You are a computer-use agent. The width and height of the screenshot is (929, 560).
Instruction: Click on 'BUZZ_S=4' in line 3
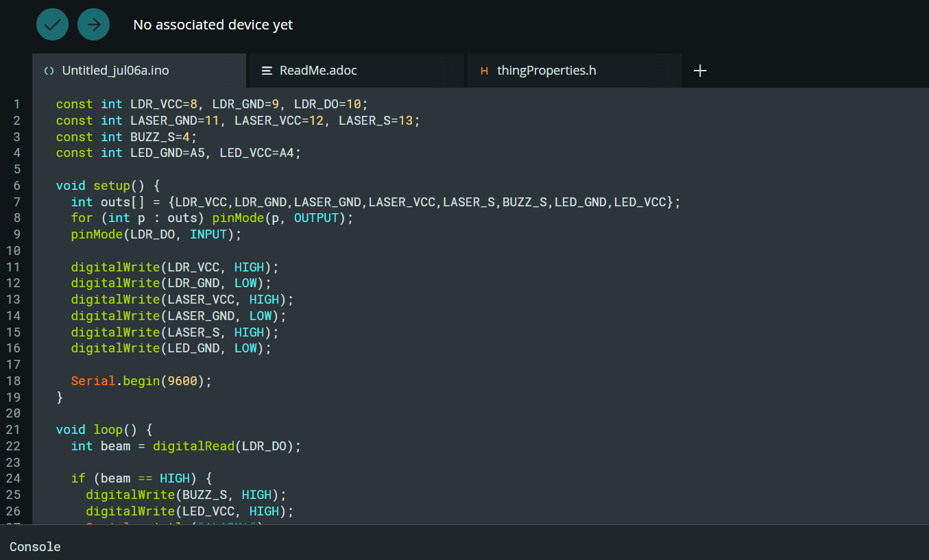160,137
